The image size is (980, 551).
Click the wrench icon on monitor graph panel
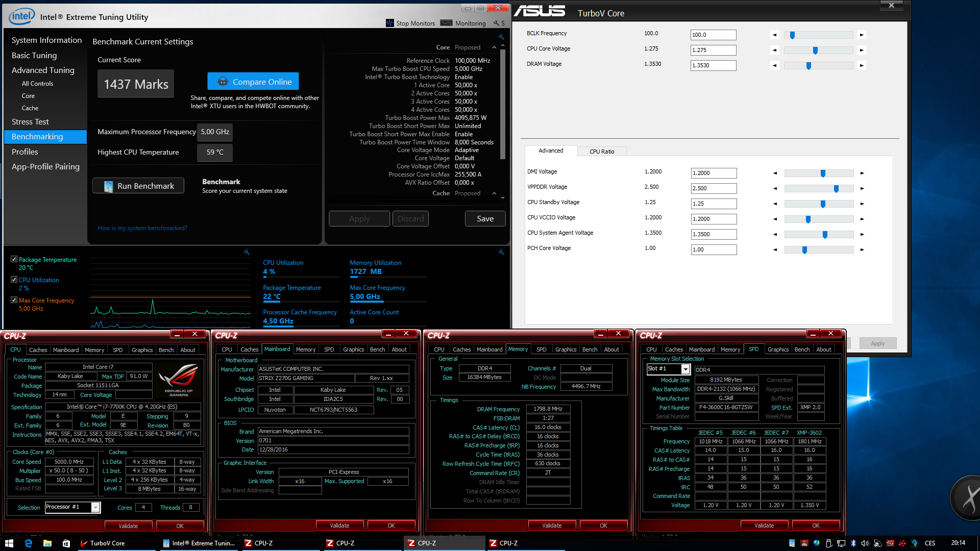[x=247, y=252]
